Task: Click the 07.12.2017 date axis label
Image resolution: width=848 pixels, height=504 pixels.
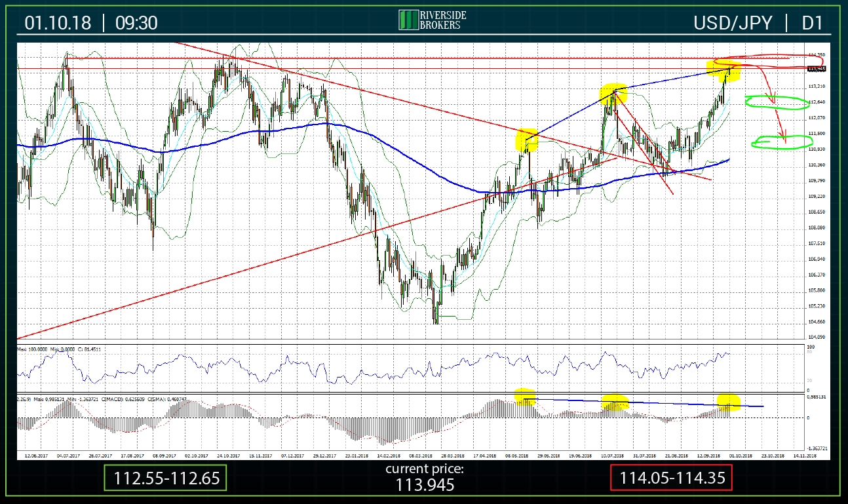Action: click(x=293, y=455)
